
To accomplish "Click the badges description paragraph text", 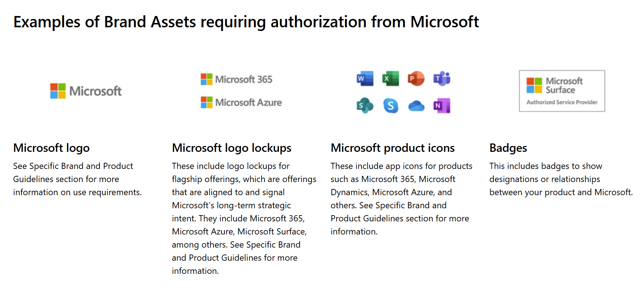I will click(x=561, y=179).
